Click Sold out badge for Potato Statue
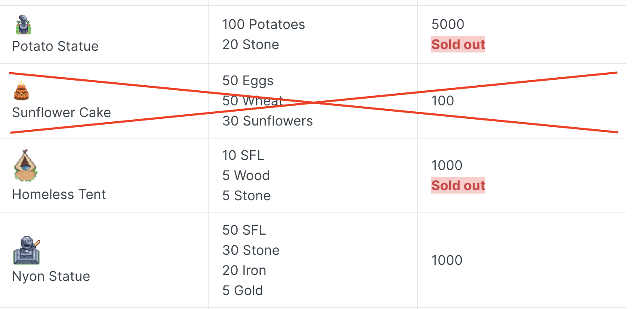This screenshot has width=644, height=309. [458, 45]
